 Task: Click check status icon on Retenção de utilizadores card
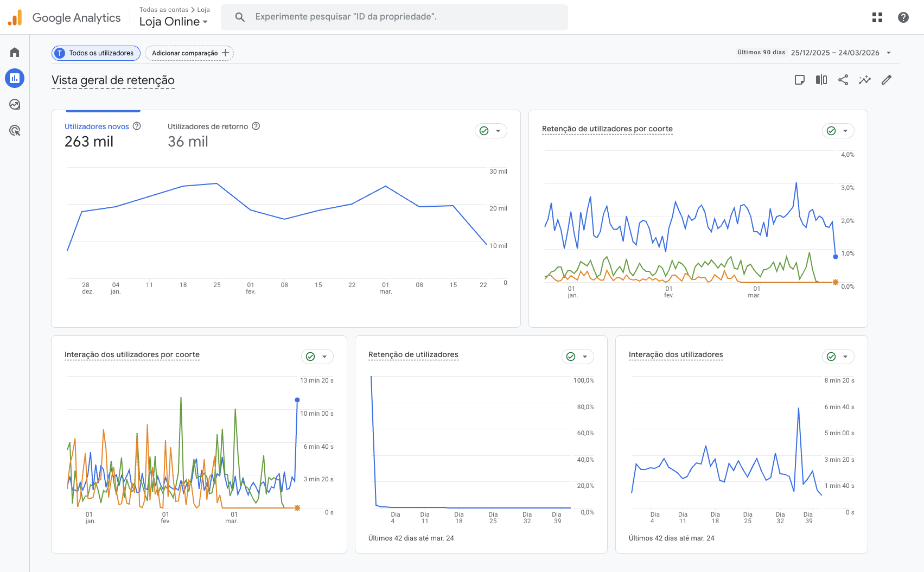click(571, 357)
